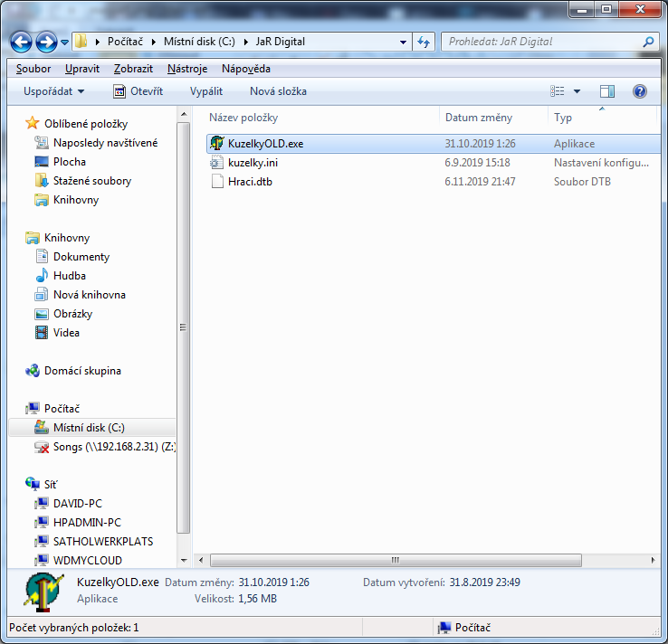Image resolution: width=668 pixels, height=644 pixels.
Task: Click the search field Prohledat JaR Digital
Action: (543, 42)
